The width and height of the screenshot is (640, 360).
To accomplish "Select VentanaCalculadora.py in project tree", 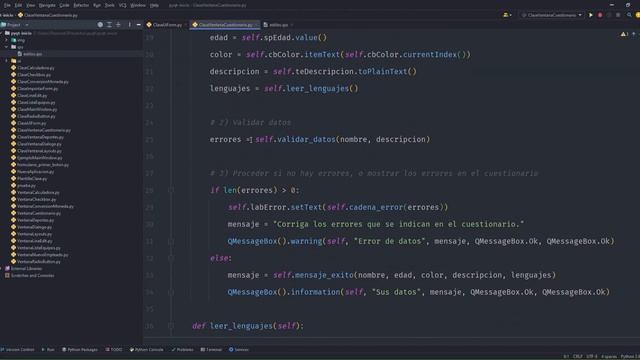I will coord(35,192).
